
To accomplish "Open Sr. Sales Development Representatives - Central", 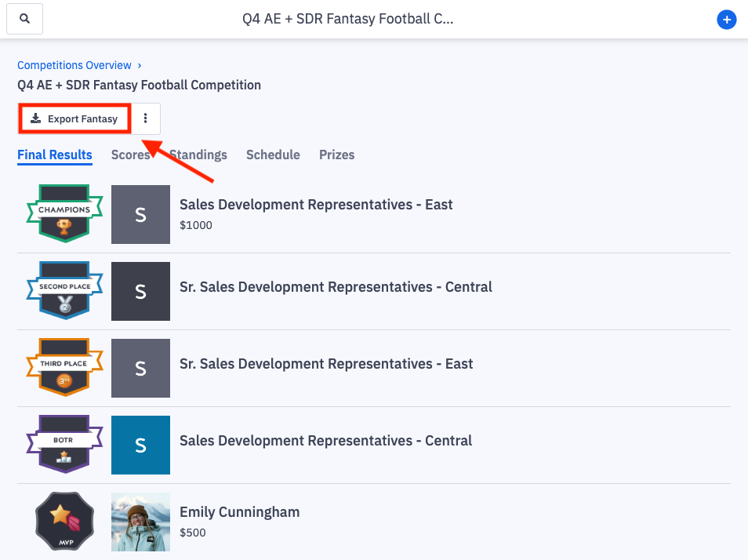I will 336,287.
